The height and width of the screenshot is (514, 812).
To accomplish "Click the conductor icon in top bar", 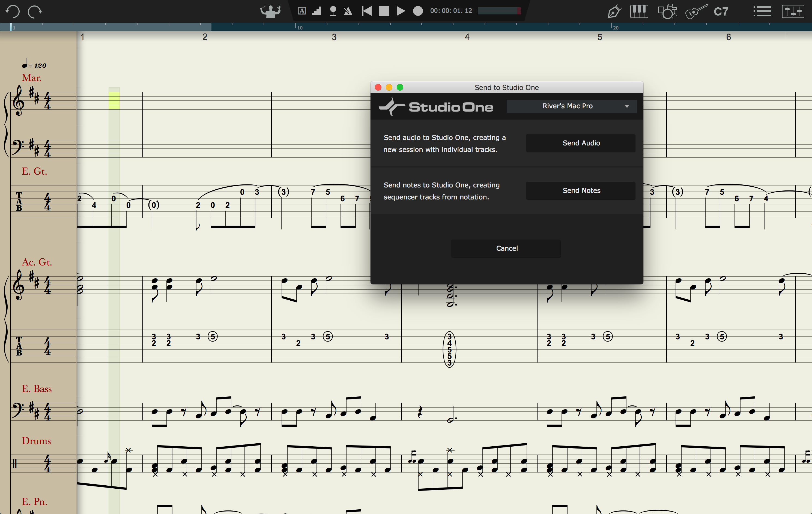I will 270,11.
